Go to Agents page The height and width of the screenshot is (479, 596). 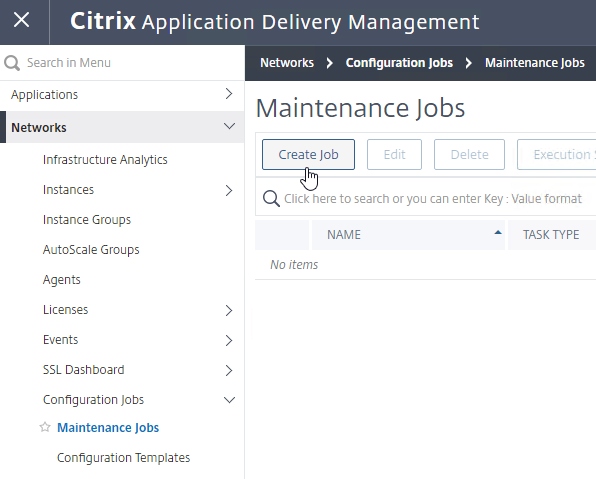61,280
